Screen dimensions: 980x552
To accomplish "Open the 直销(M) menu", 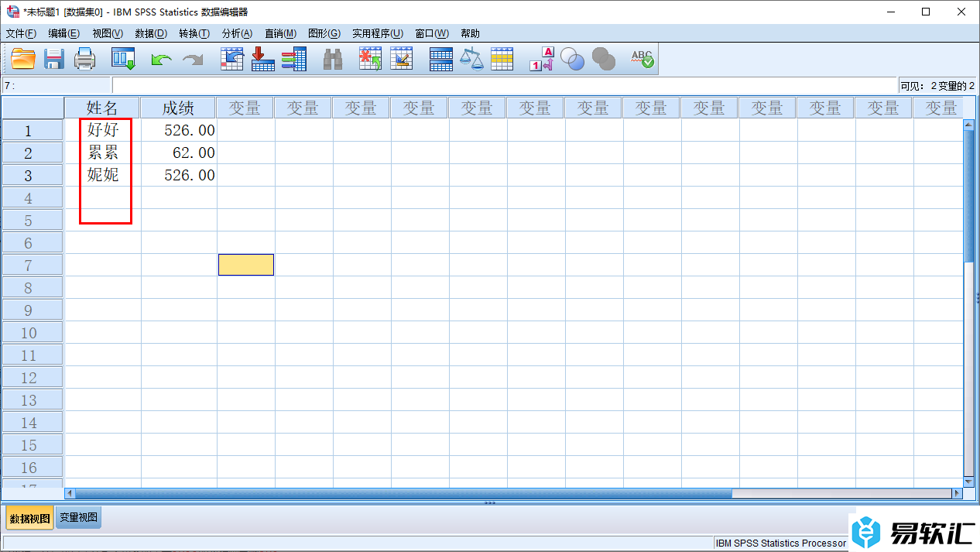I will click(280, 33).
